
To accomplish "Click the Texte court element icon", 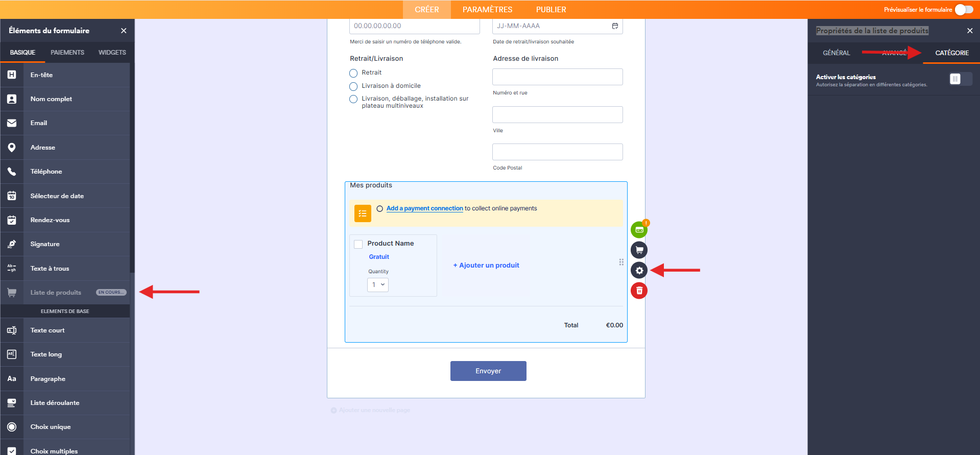I will 12,330.
